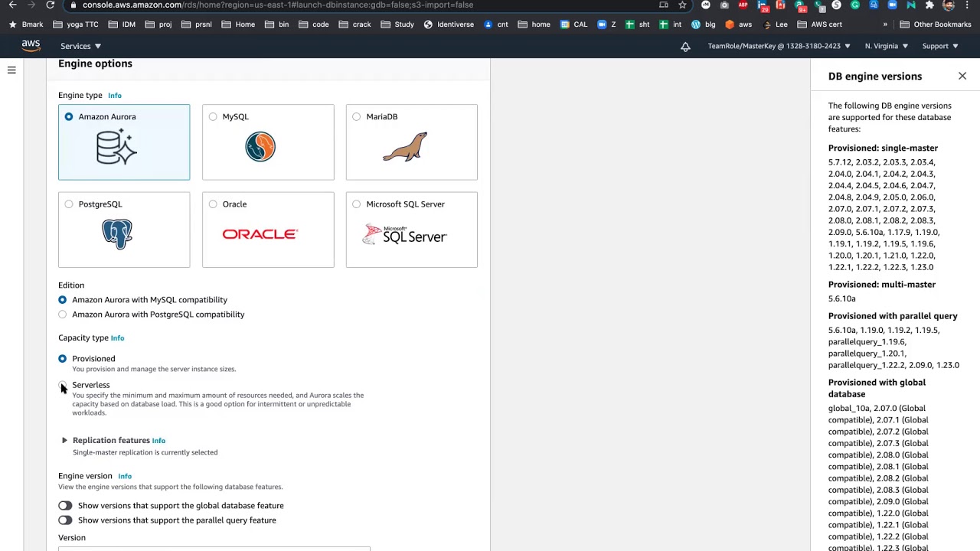
Task: Click the camera screenshot extension icon
Action: click(724, 5)
